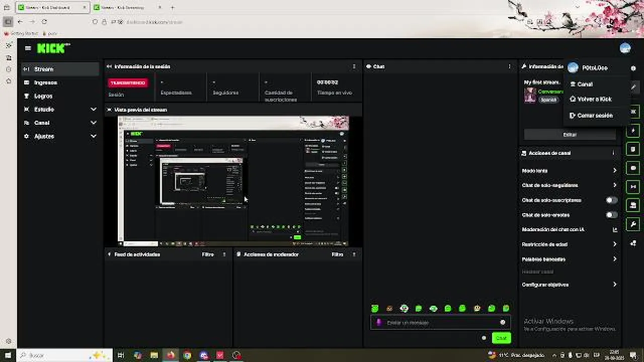Open Configurar objetivos settings
This screenshot has height=362, width=644.
(570, 285)
